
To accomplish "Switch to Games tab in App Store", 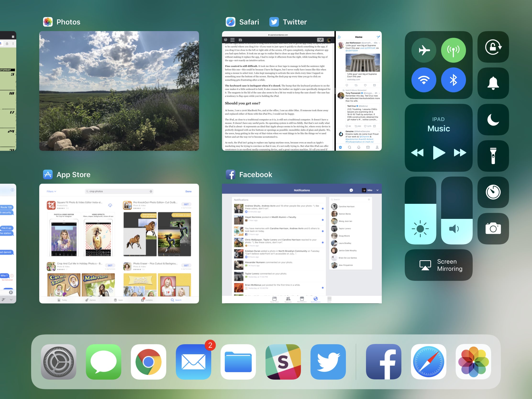I will (x=90, y=300).
